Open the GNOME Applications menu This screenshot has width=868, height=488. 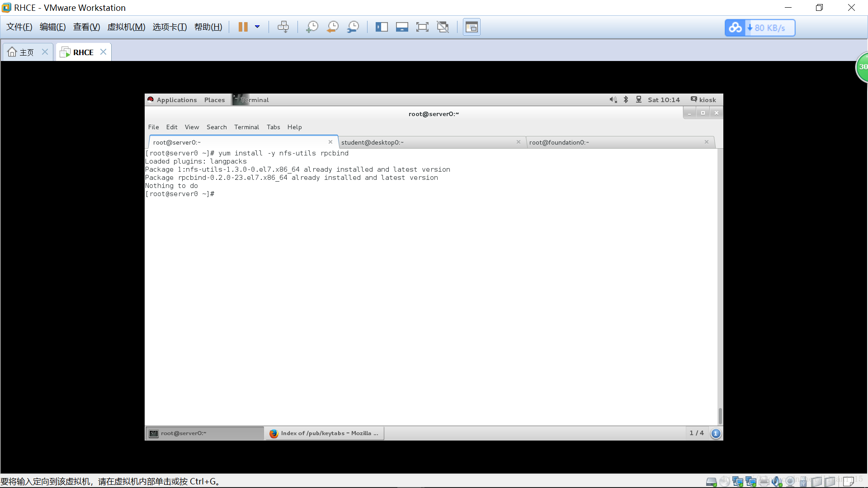coord(172,100)
